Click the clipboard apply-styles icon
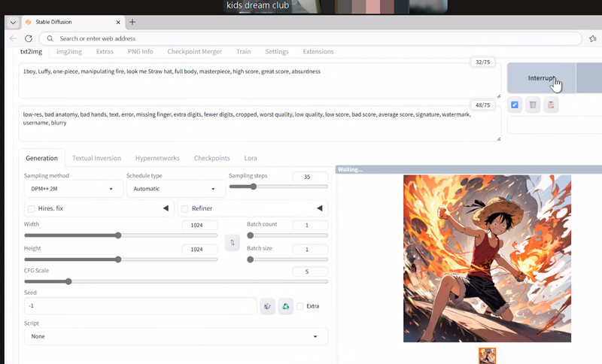The image size is (602, 364). pyautogui.click(x=551, y=105)
